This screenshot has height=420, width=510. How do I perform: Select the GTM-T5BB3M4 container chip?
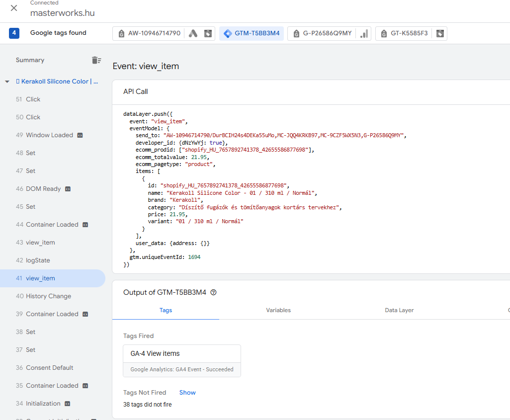[x=252, y=33]
